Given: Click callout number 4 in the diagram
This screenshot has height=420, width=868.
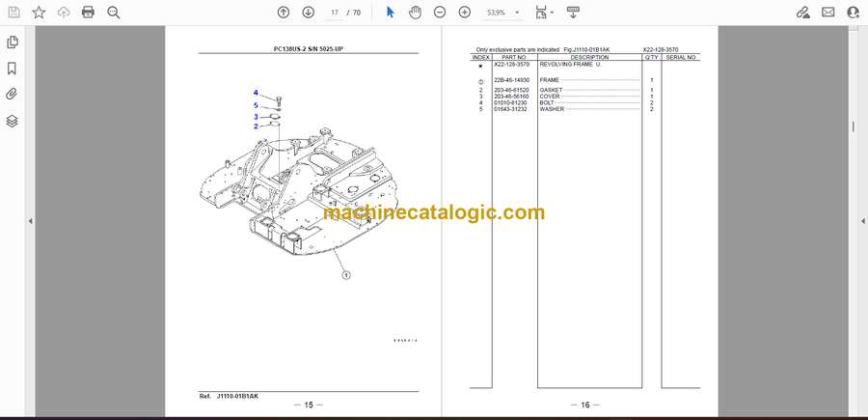Looking at the screenshot, I should tap(256, 93).
